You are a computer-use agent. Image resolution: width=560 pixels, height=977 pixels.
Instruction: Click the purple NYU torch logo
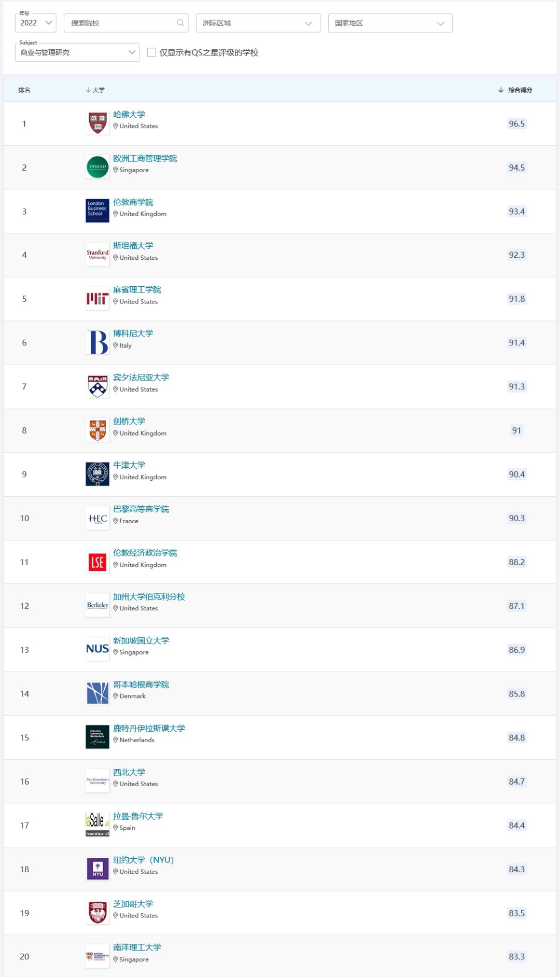(97, 869)
